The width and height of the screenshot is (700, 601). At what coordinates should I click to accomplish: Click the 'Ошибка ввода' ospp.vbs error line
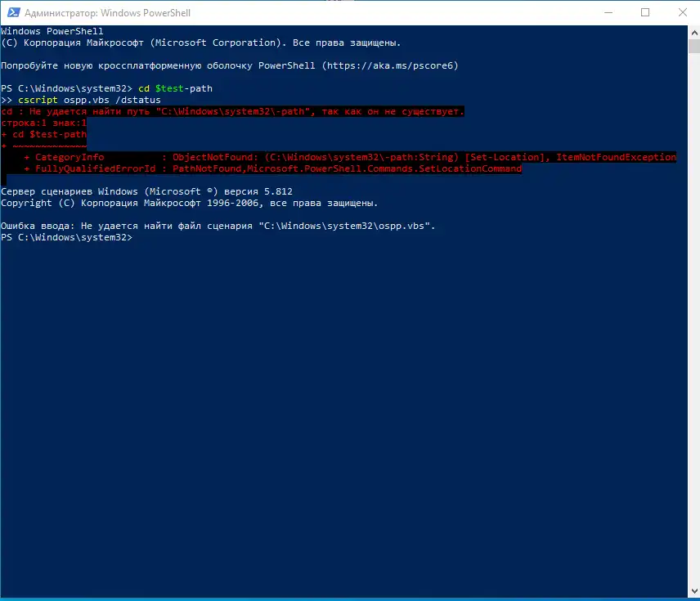point(218,226)
